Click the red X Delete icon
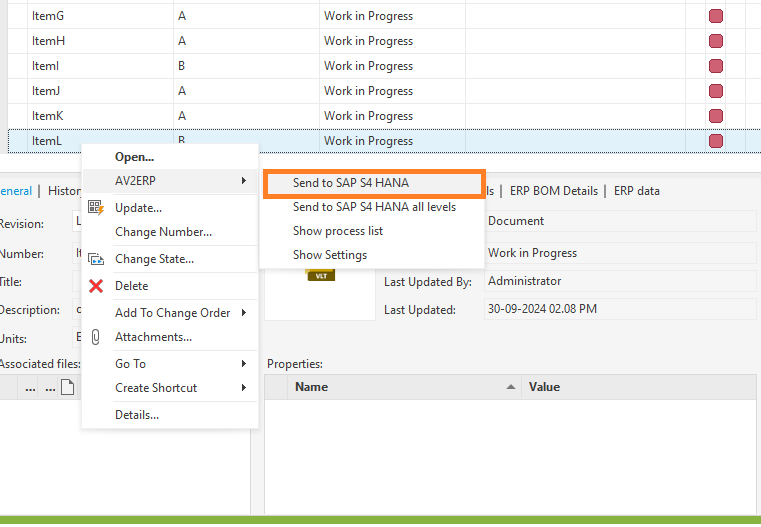 (x=96, y=286)
